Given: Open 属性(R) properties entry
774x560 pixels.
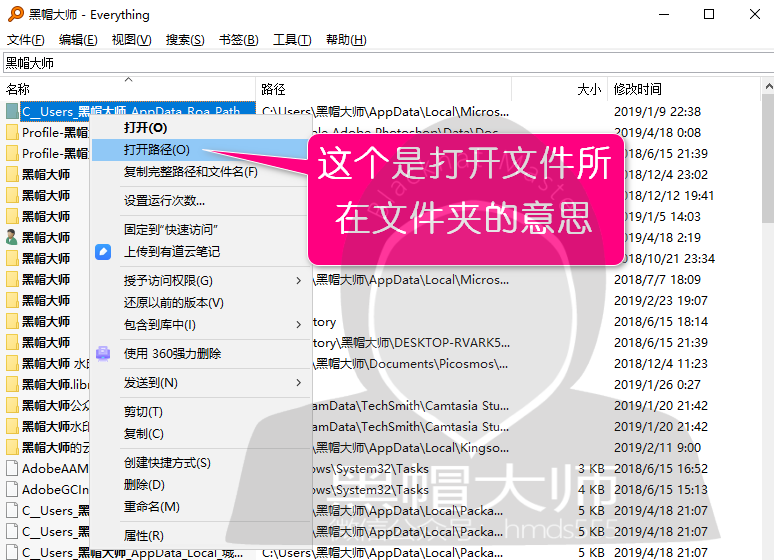Looking at the screenshot, I should pyautogui.click(x=199, y=536).
